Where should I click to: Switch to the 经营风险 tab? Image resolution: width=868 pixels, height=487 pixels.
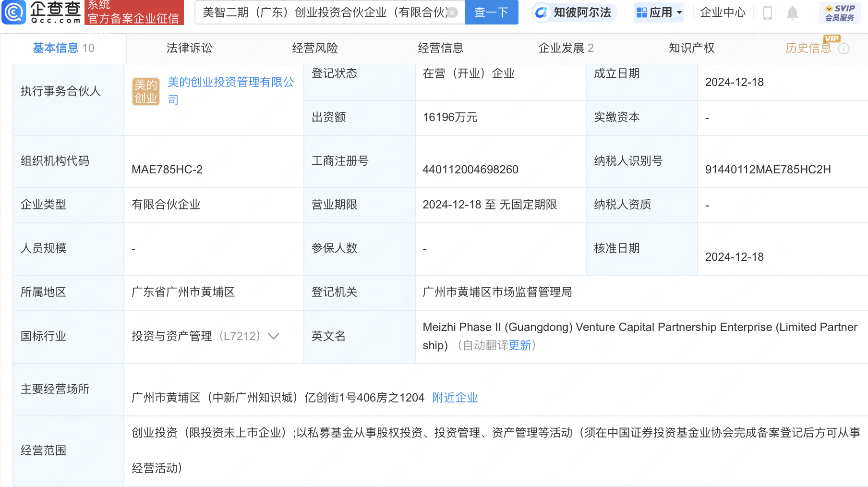(315, 48)
